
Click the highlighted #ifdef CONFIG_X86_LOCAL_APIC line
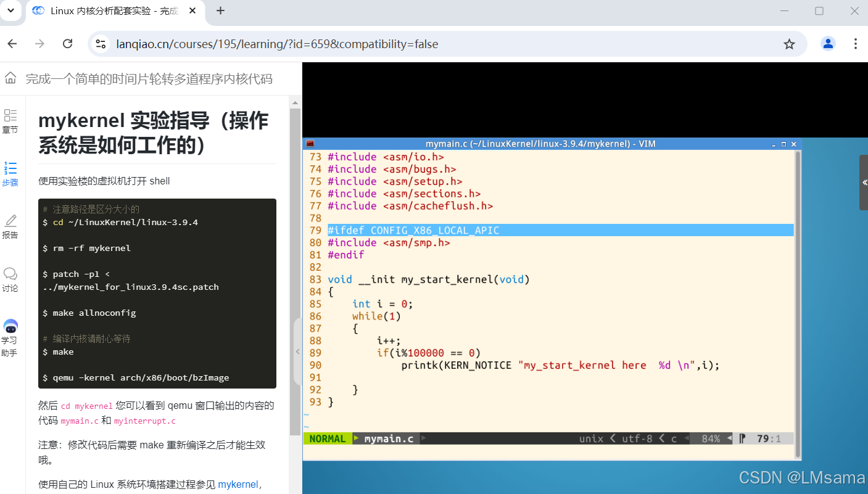pyautogui.click(x=560, y=230)
